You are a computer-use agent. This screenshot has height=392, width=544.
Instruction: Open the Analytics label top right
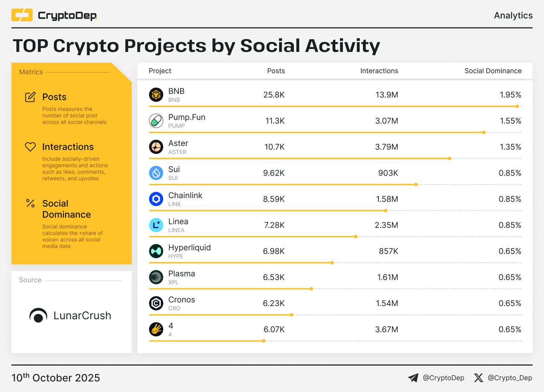(513, 16)
